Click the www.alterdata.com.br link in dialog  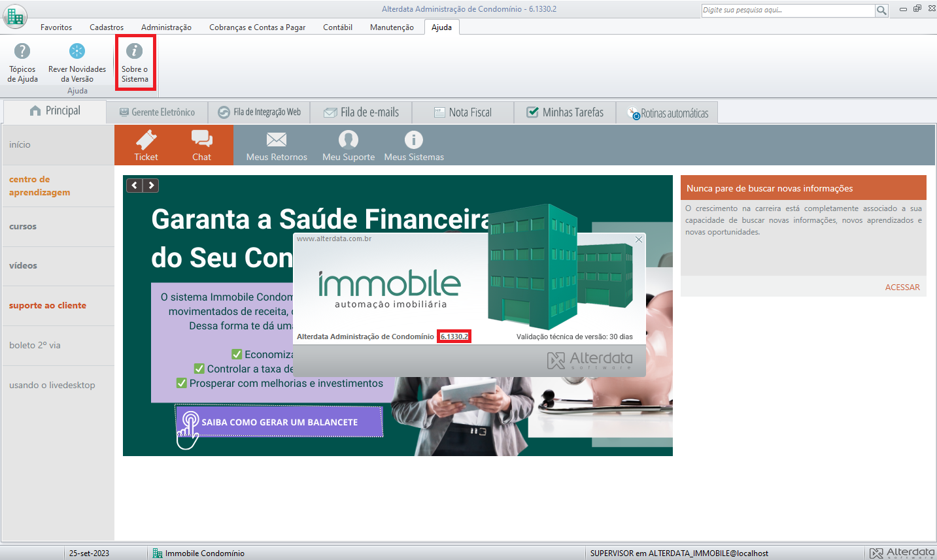point(334,239)
